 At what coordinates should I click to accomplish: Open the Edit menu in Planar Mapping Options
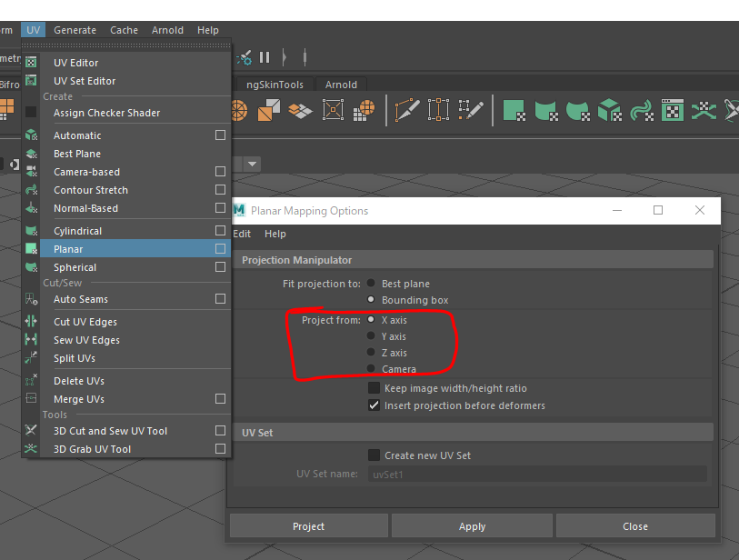pyautogui.click(x=242, y=234)
